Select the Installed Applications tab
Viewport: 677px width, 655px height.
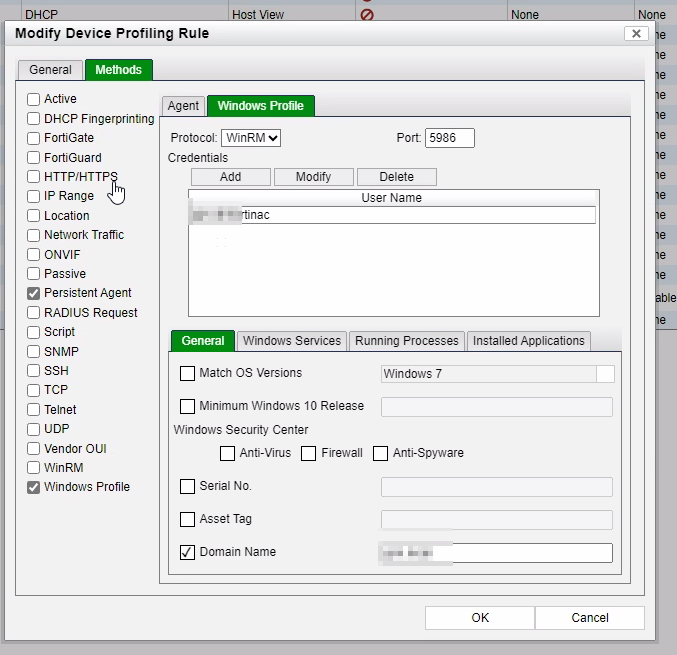pos(528,341)
